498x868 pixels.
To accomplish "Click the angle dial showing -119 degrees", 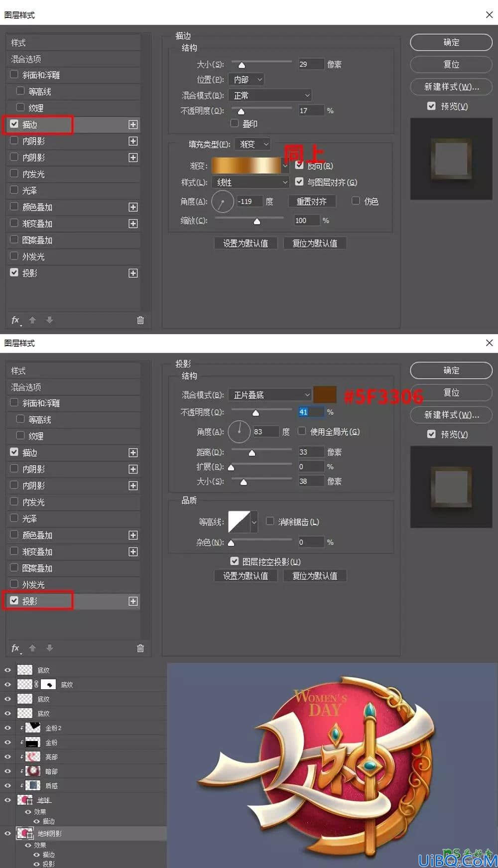I will click(222, 202).
